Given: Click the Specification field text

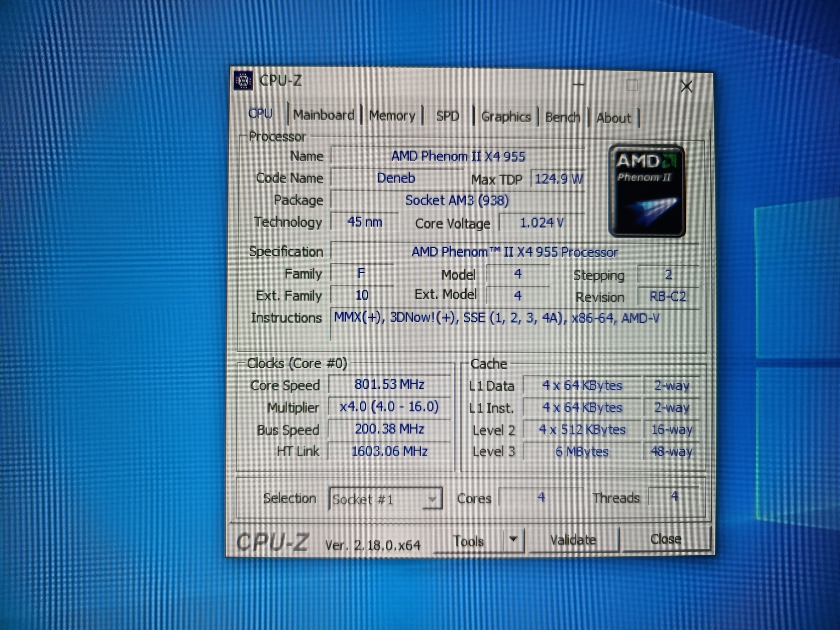Looking at the screenshot, I should point(514,252).
